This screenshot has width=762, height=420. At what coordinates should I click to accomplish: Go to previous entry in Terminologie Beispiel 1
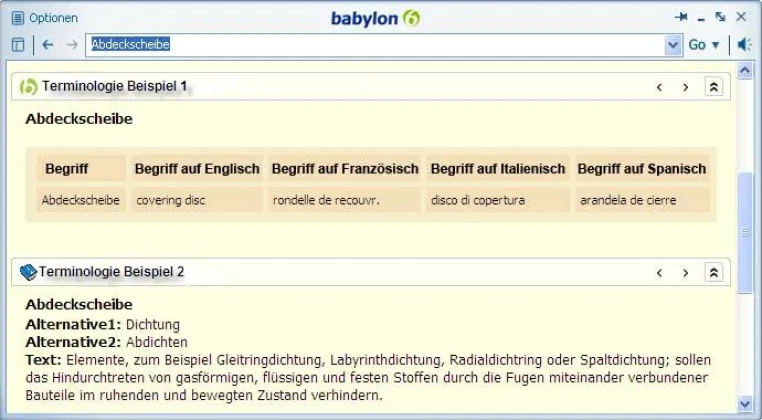(659, 88)
